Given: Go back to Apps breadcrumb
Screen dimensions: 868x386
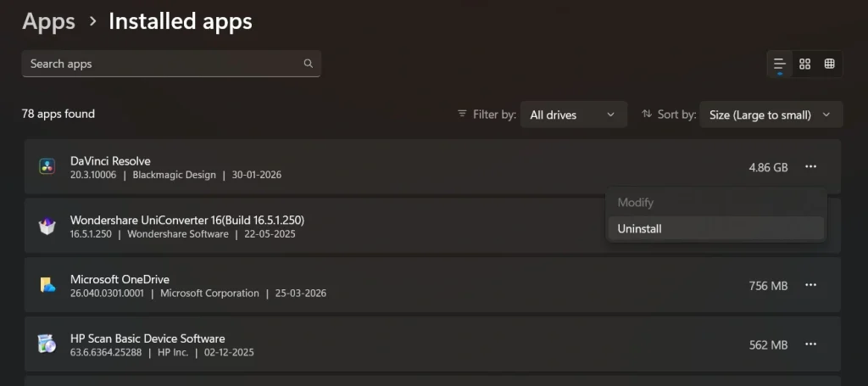Looking at the screenshot, I should 48,21.
